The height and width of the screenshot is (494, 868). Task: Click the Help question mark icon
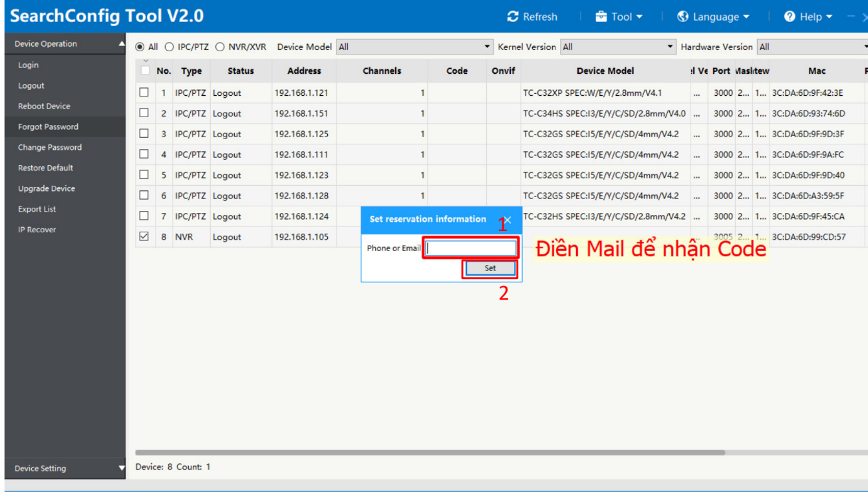790,17
